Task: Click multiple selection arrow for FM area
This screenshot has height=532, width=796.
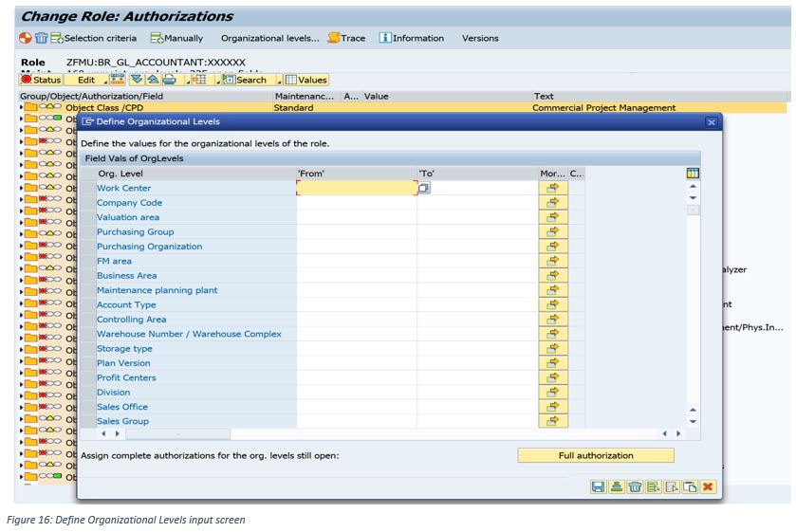Action: pyautogui.click(x=553, y=261)
